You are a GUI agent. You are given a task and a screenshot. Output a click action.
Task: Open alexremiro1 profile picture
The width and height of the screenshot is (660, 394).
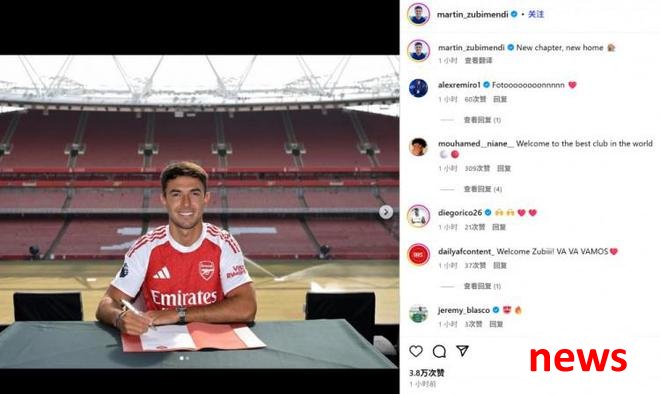tap(418, 88)
